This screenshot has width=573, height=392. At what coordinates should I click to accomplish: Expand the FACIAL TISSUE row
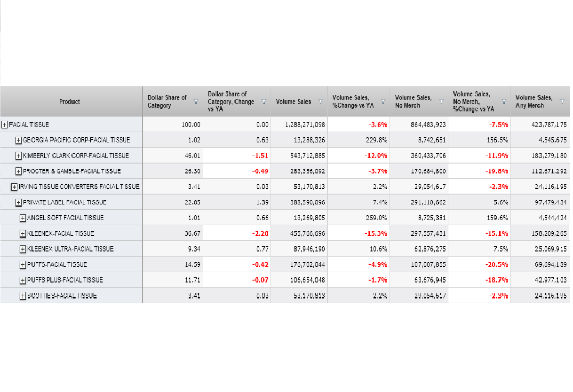tap(4, 125)
